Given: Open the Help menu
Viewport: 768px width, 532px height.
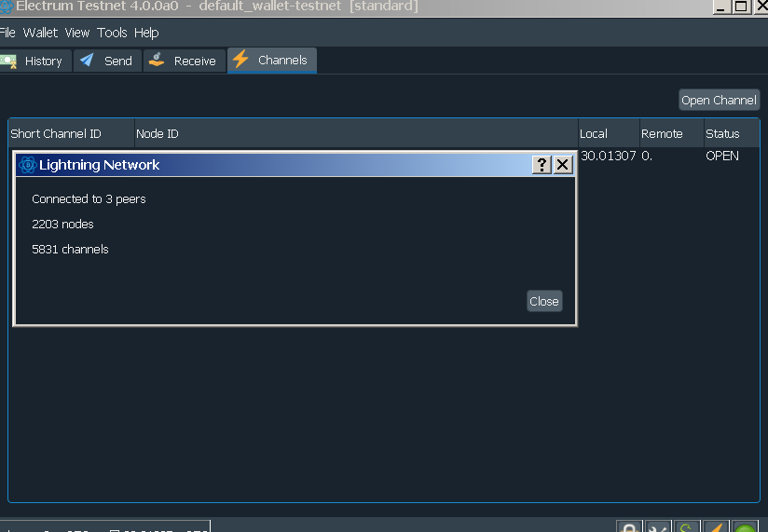Looking at the screenshot, I should click(146, 33).
